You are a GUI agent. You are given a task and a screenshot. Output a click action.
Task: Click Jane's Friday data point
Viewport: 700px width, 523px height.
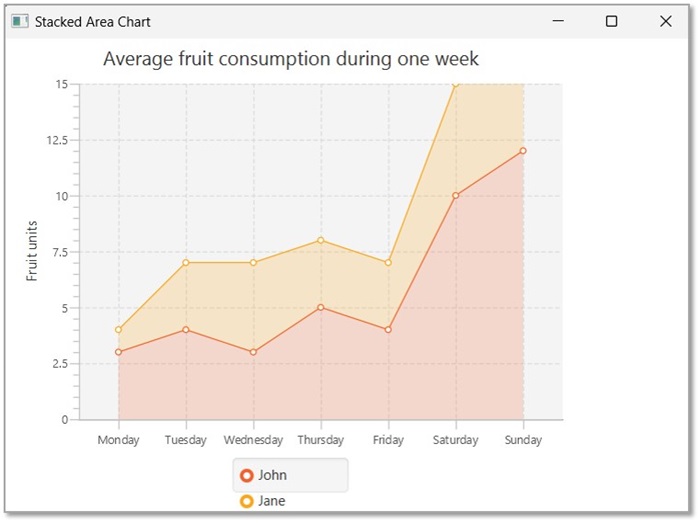coord(388,263)
